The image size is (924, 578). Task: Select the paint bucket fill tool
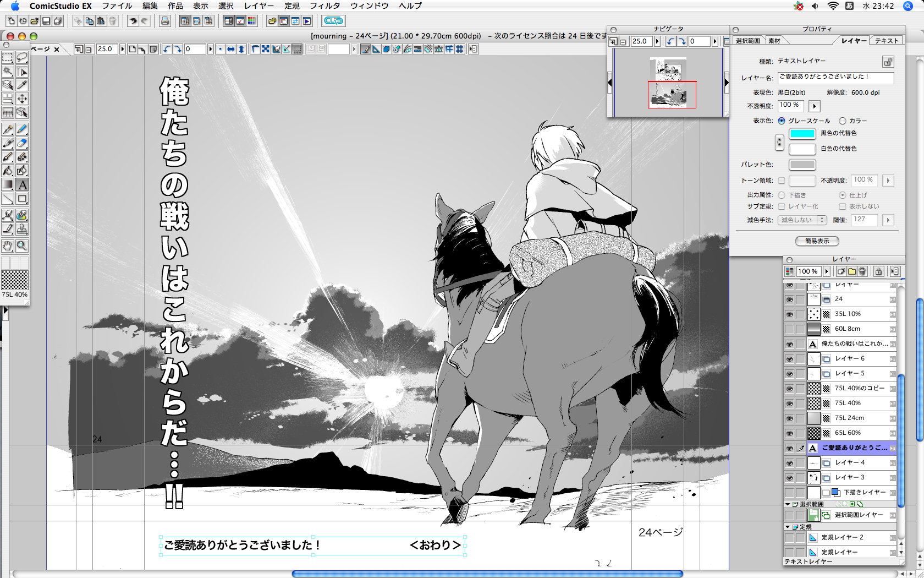(x=8, y=171)
